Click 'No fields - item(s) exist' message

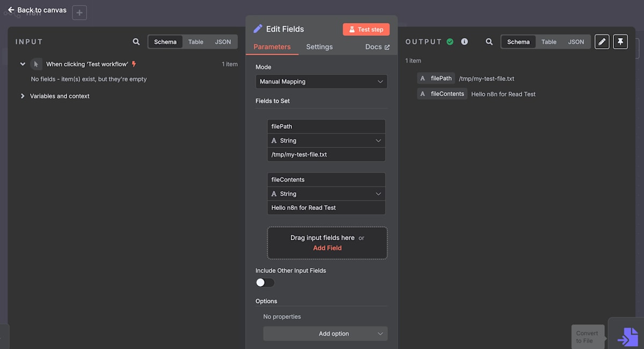89,79
